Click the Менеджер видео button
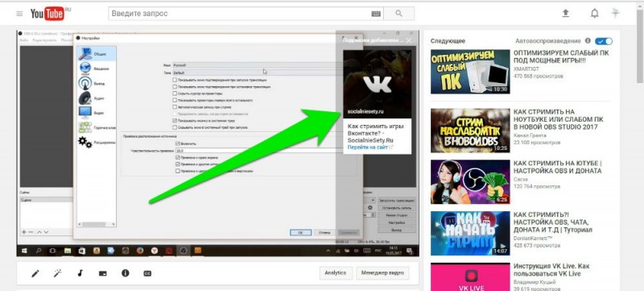 (x=382, y=273)
